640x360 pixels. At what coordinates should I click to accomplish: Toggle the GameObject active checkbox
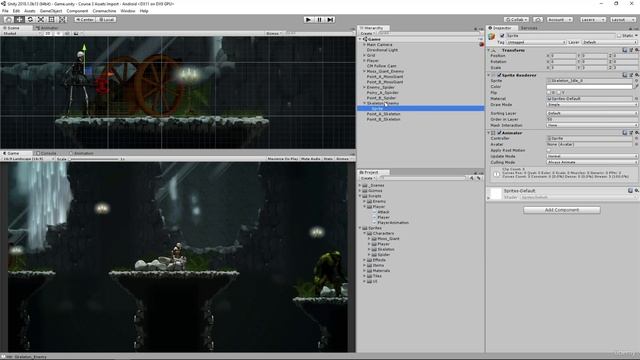click(502, 36)
